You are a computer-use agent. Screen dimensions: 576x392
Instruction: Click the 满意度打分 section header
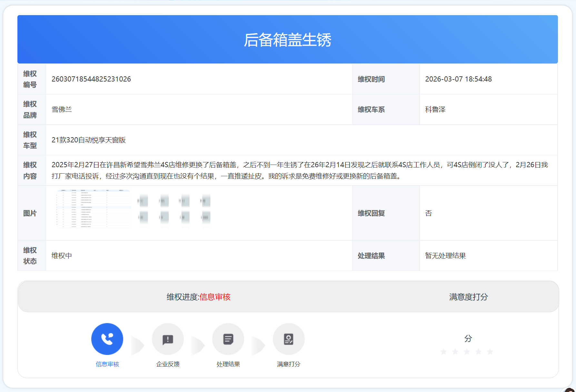coord(468,297)
